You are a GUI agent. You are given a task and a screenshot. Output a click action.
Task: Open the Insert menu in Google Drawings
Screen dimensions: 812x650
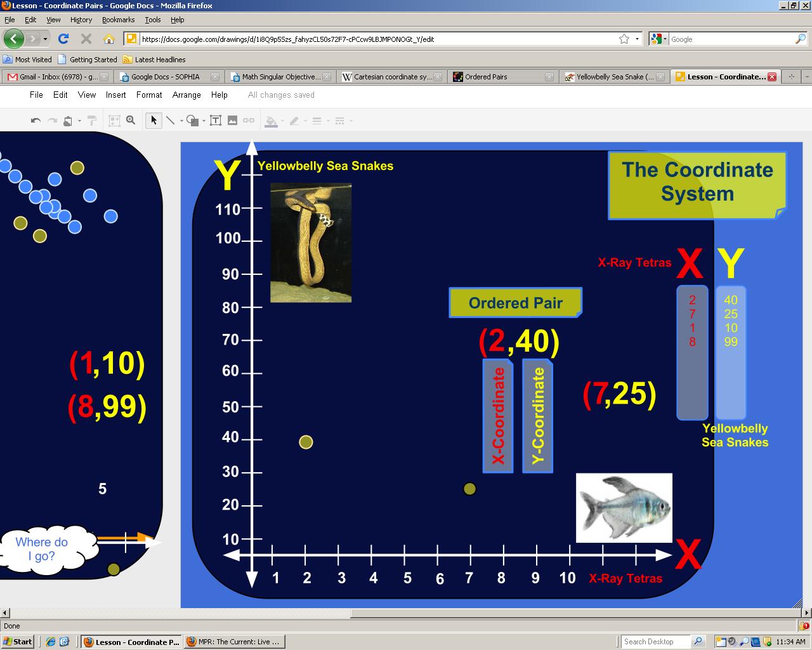click(116, 95)
